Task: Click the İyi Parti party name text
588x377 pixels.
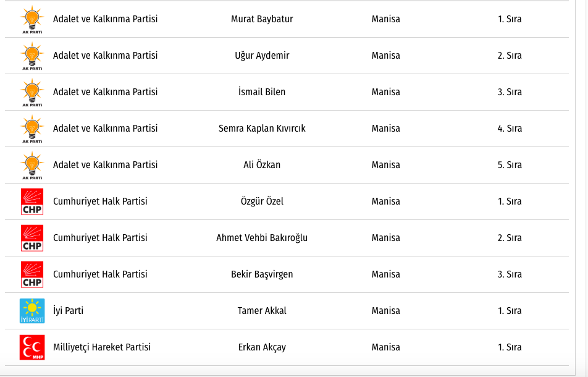Action: point(68,311)
